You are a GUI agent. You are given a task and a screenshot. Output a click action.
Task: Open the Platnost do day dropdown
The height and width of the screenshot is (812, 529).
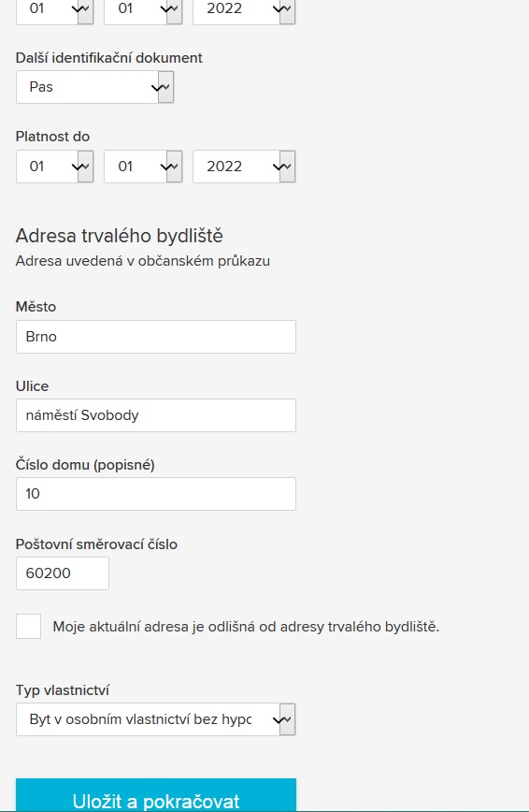tap(55, 167)
